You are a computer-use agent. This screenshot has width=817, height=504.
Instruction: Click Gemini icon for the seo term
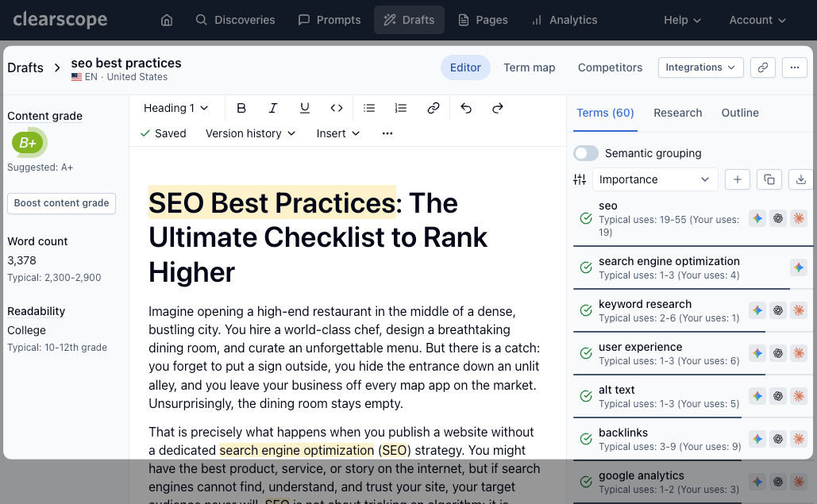coord(757,219)
